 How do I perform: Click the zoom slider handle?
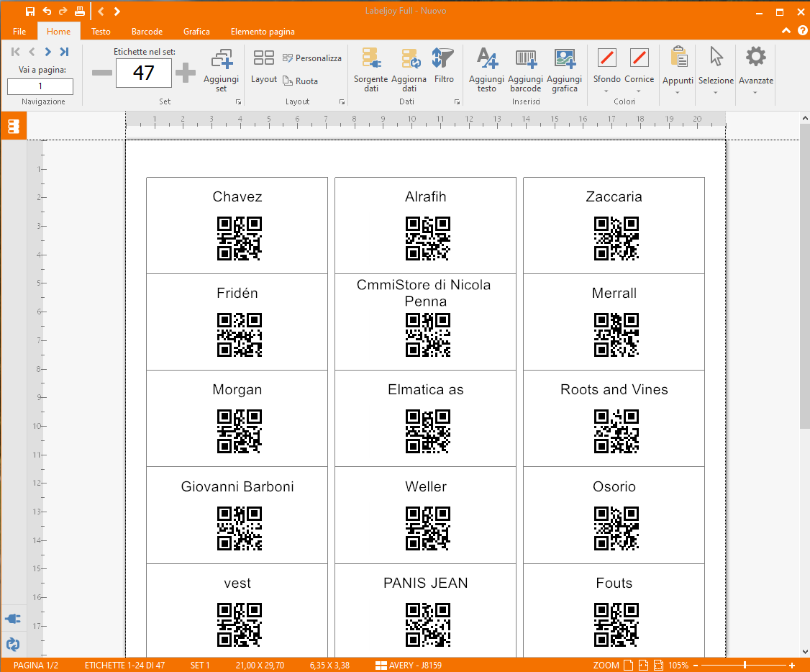[745, 666]
